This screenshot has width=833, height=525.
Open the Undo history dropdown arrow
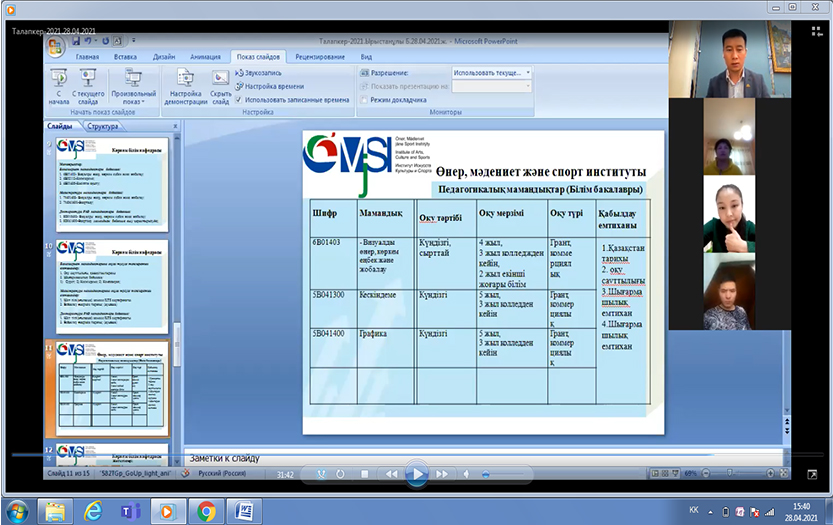point(95,41)
